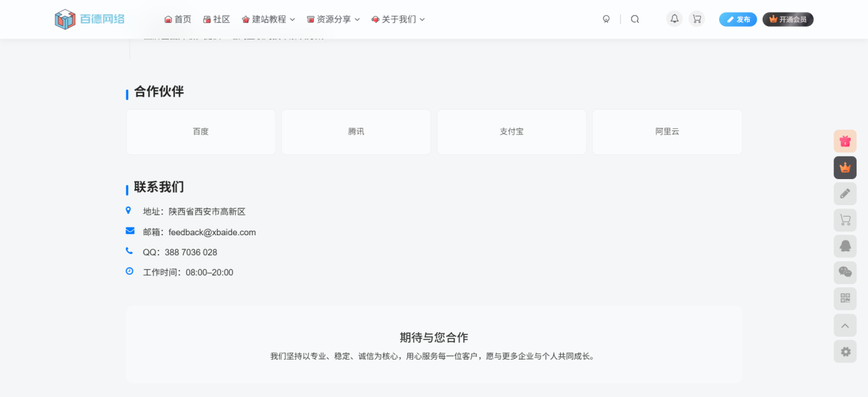This screenshot has width=868, height=397.
Task: Click the medal badge icon in header
Action: click(x=606, y=19)
